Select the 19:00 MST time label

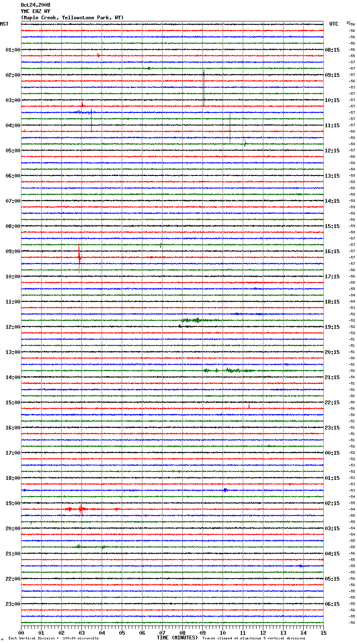[13, 503]
